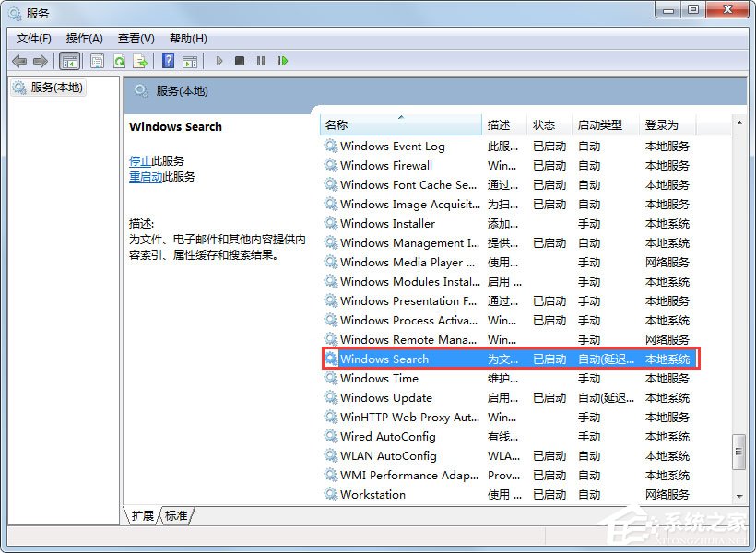Image resolution: width=756 pixels, height=553 pixels.
Task: Export the service list using export icon
Action: point(140,61)
